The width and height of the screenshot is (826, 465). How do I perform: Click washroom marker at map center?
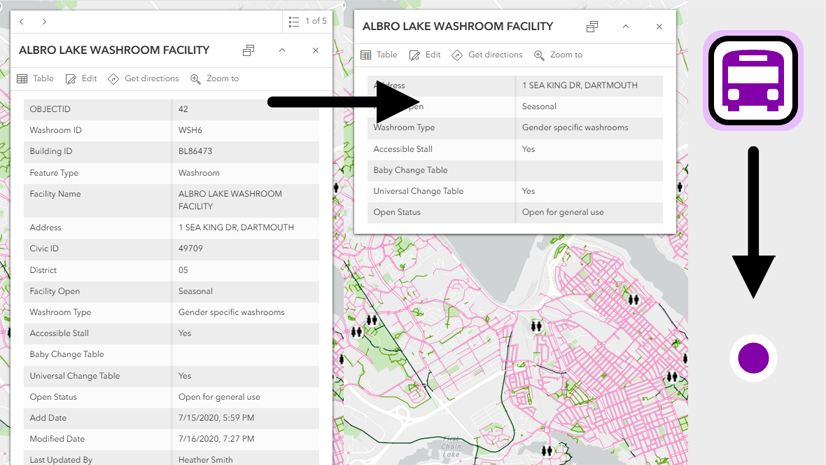(536, 327)
